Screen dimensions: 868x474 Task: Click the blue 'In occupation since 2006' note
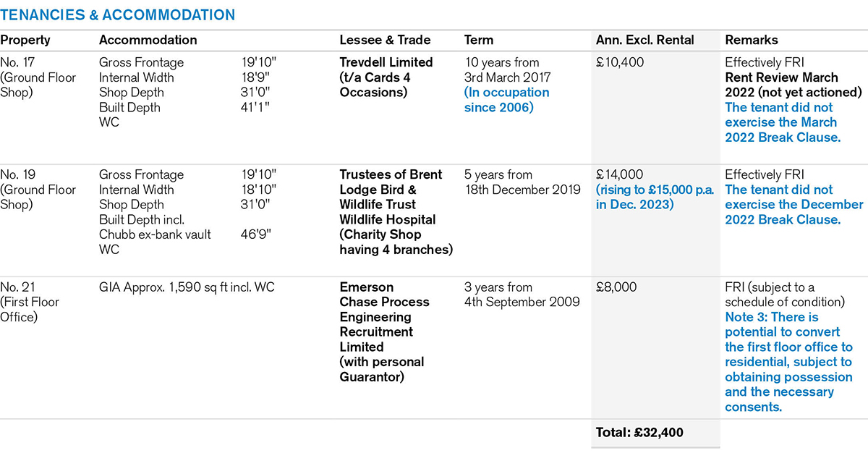click(x=506, y=100)
